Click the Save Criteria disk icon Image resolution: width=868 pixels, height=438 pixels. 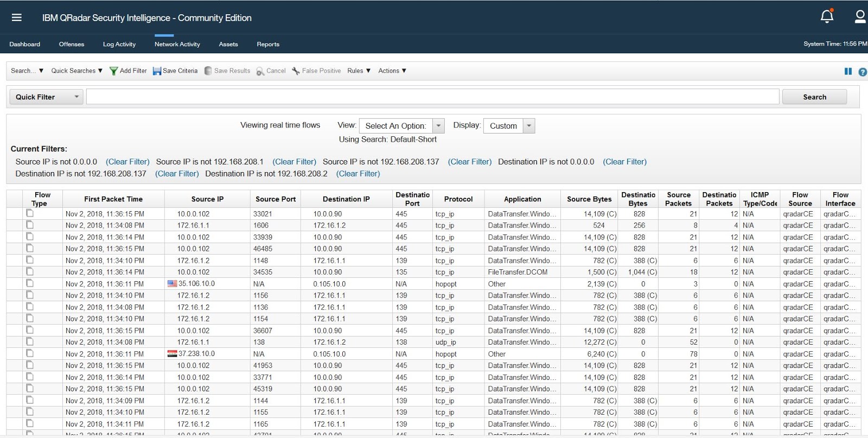[157, 71]
